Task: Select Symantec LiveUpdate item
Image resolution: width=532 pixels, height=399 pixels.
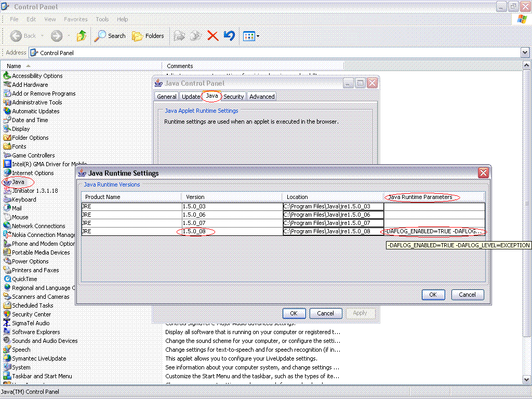Action: 35,358
